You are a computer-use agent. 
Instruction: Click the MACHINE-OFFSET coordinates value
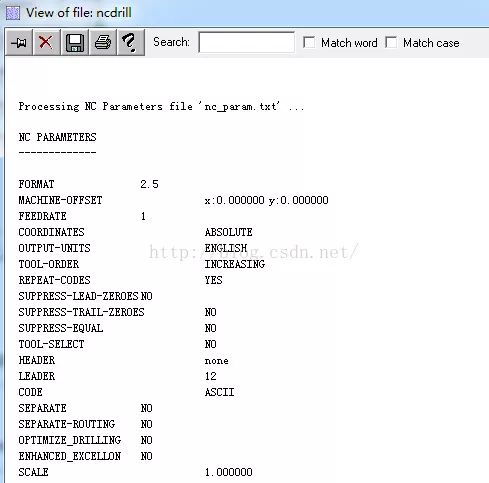click(x=267, y=200)
